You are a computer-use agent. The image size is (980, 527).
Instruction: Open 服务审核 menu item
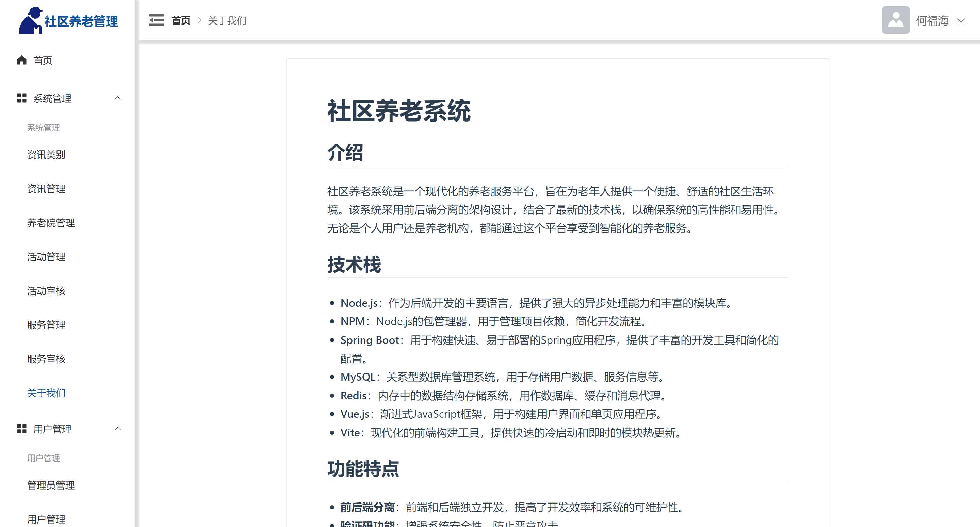click(x=46, y=359)
